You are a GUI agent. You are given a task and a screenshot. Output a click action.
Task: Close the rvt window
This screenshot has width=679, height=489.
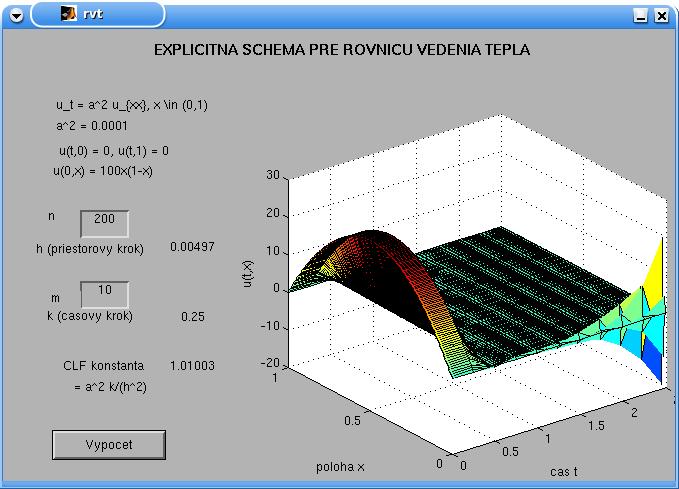tap(661, 16)
